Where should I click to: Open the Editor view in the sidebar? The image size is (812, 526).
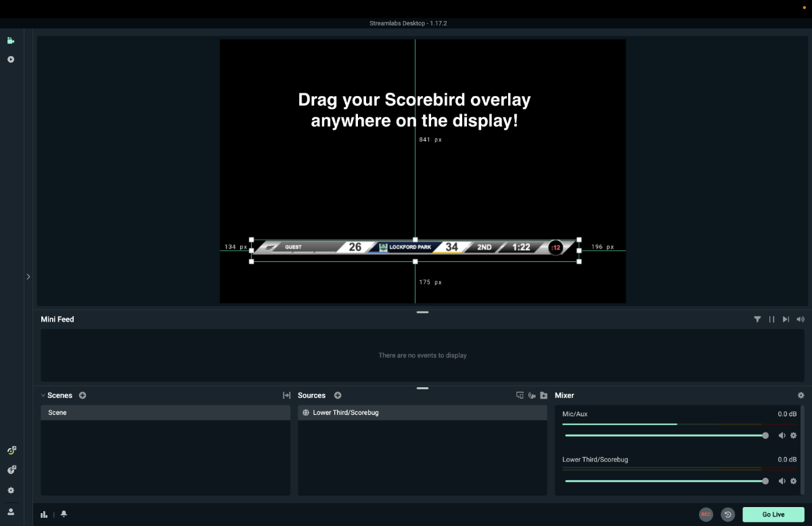click(x=11, y=41)
